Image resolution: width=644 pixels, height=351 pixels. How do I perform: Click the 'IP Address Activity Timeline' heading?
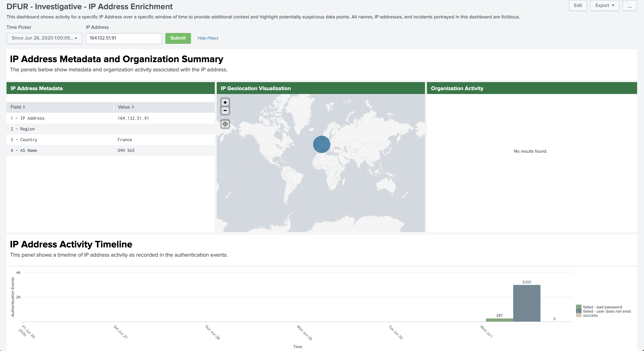point(71,244)
